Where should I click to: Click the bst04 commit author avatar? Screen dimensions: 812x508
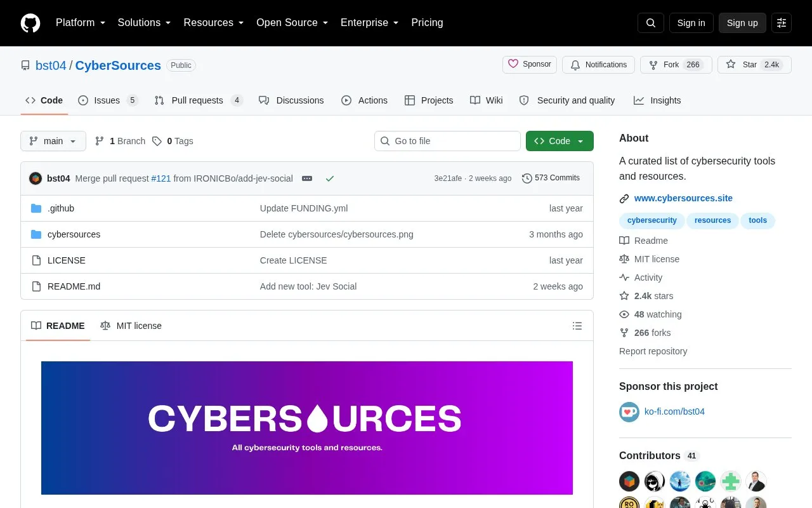coord(36,178)
